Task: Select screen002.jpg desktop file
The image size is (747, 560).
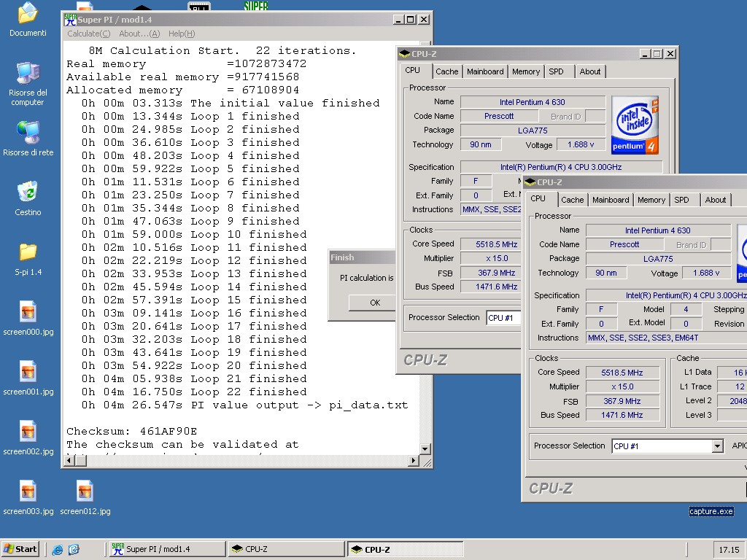Action: pos(28,438)
